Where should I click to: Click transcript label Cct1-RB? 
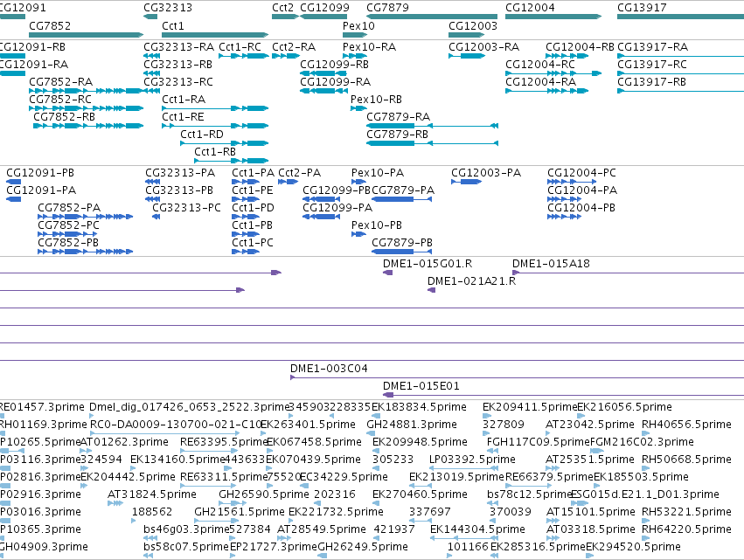click(x=215, y=152)
